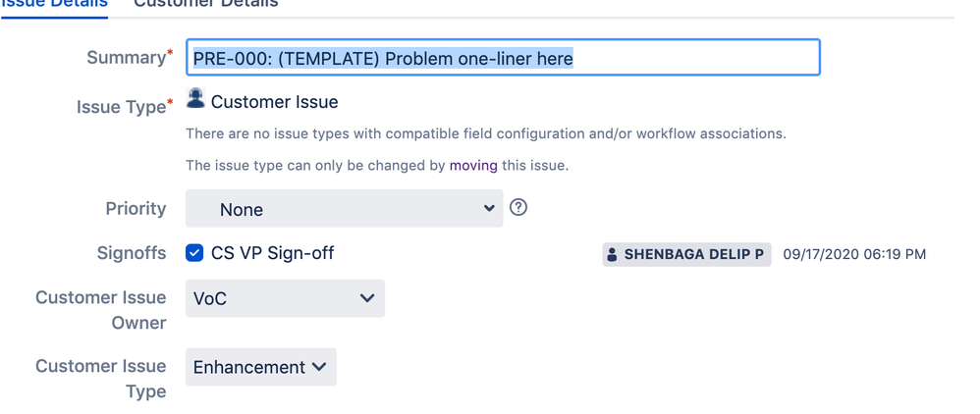Click inside the Summary text field
This screenshot has height=414, width=980.
tap(503, 58)
